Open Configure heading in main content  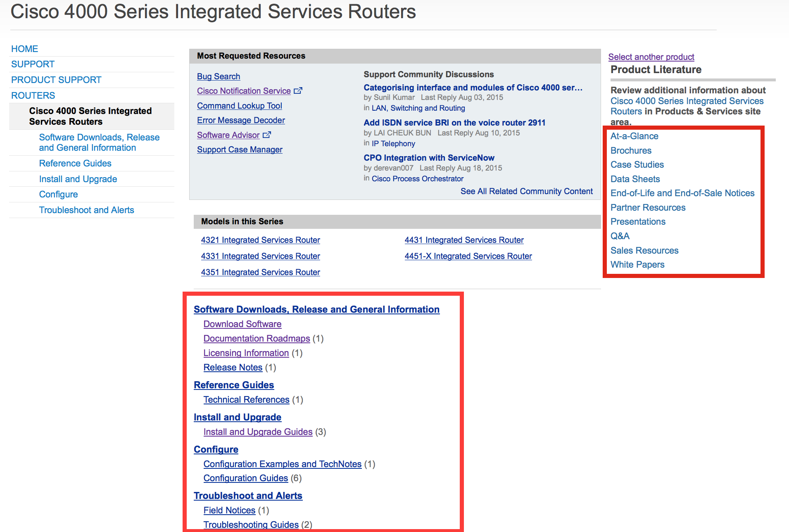(x=216, y=449)
